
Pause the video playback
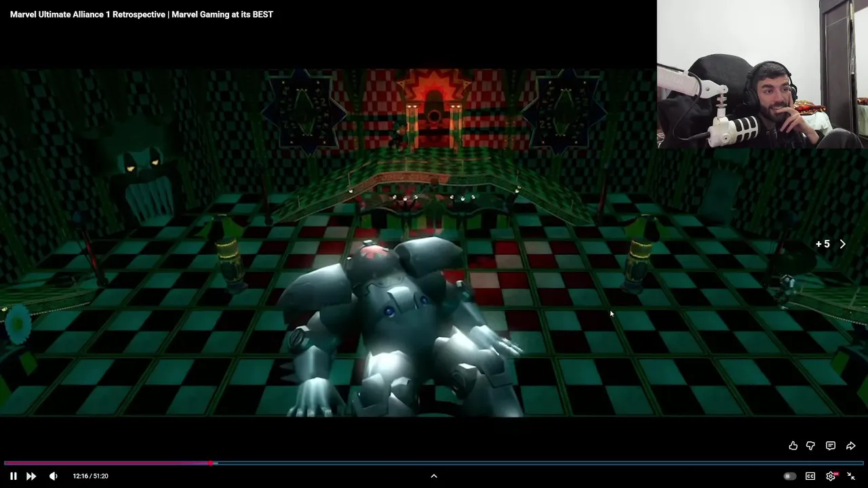point(13,476)
